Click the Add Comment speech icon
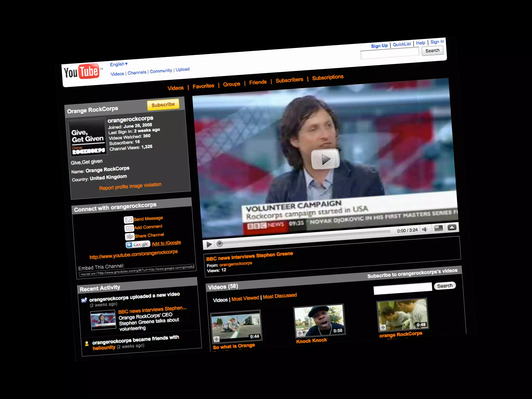 129,228
